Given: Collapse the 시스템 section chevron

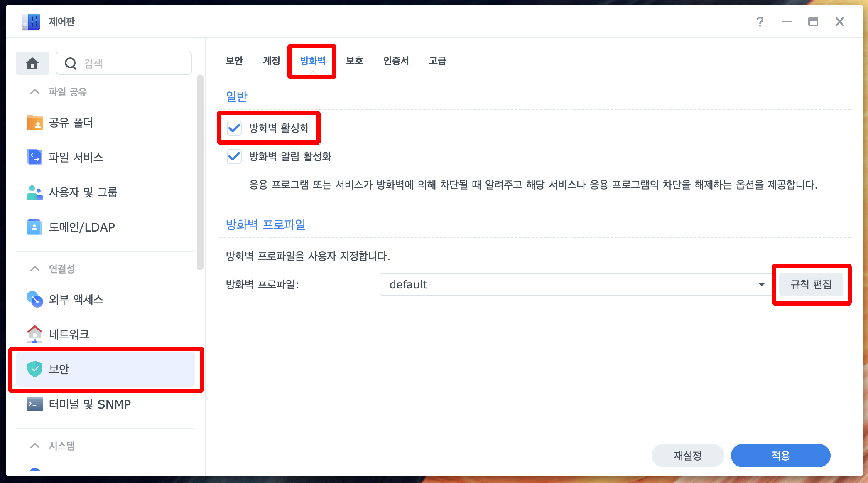Looking at the screenshot, I should [35, 446].
